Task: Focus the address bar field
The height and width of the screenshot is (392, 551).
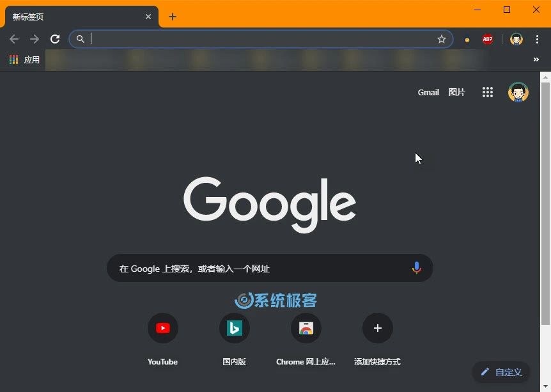Action: click(x=261, y=39)
